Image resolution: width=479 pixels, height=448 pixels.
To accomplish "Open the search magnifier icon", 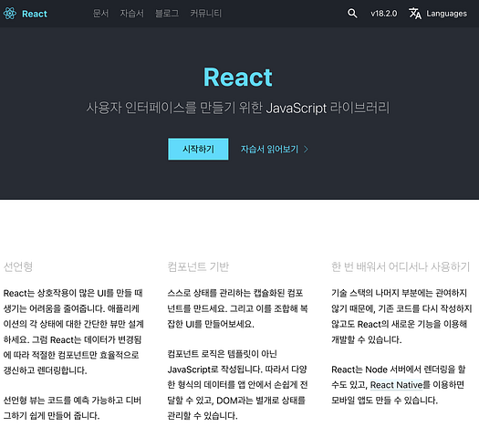I will pos(352,14).
